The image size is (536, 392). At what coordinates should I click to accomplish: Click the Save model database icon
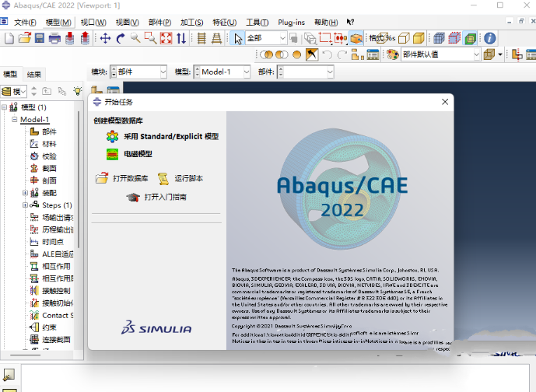coord(40,38)
